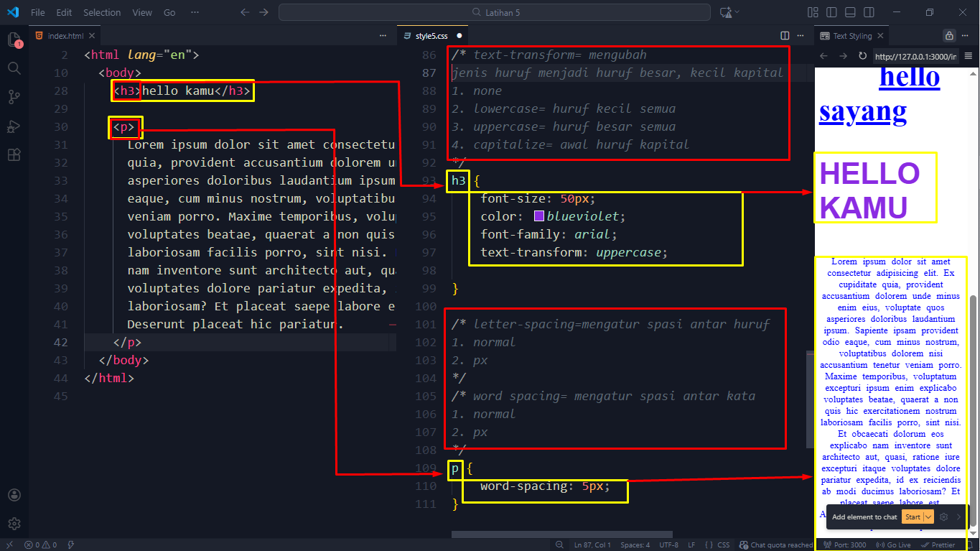The height and width of the screenshot is (551, 980).
Task: Open the preview browser hamburger menu
Action: (x=968, y=56)
